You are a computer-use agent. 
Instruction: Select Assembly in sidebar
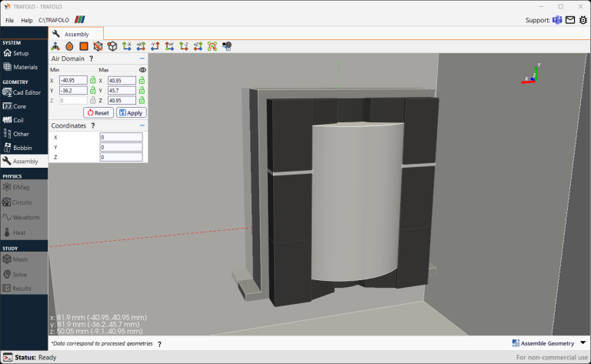point(24,162)
